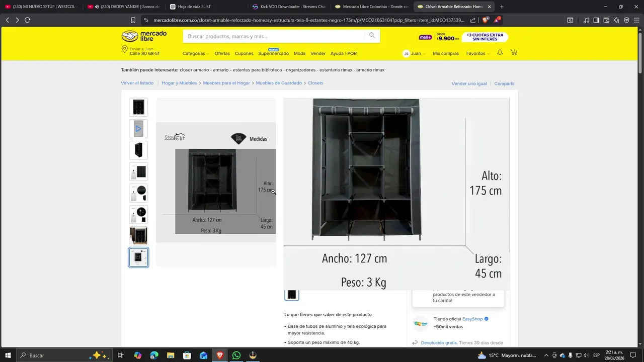Open the Brave Wallet icon

click(x=606, y=20)
